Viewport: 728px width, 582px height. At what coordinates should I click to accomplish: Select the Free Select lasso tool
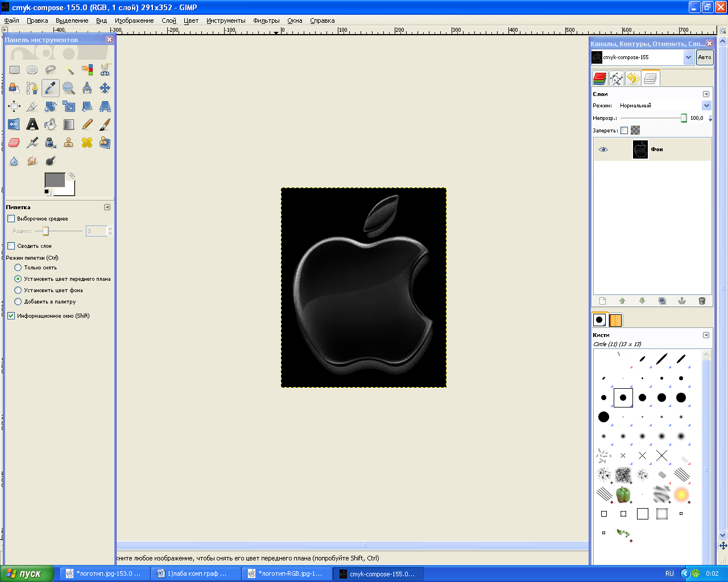tap(51, 70)
